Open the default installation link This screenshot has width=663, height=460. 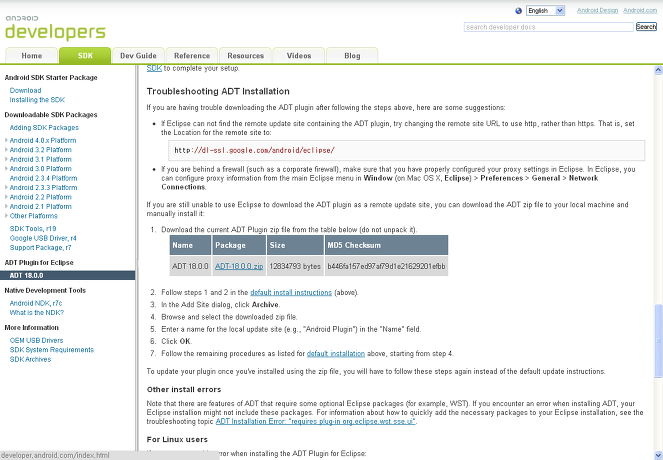[336, 353]
